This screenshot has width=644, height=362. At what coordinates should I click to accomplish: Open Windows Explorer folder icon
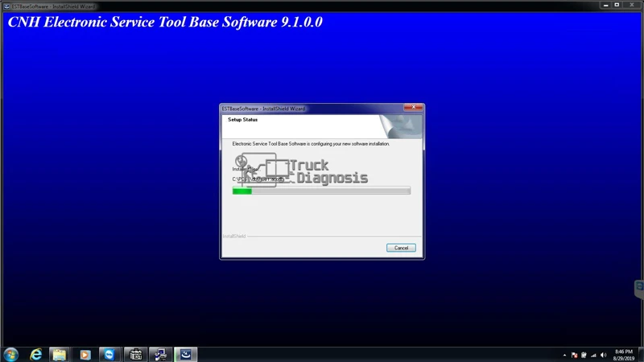pos(59,355)
